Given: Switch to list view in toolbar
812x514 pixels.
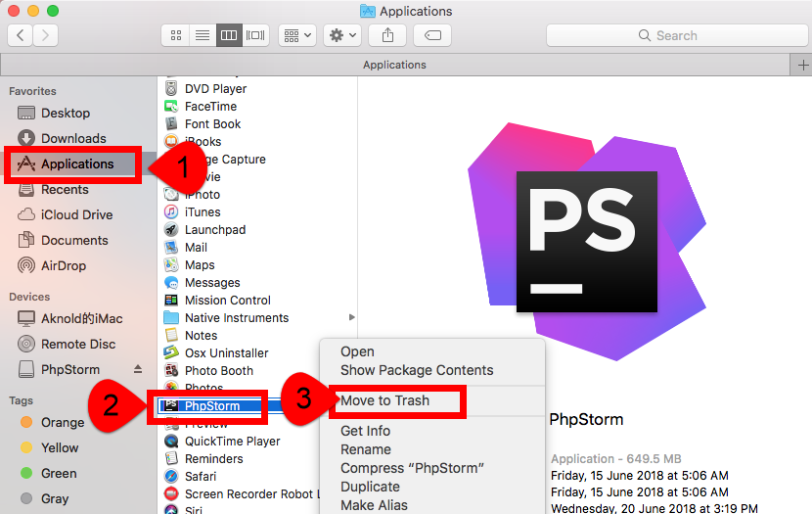Looking at the screenshot, I should click(203, 35).
